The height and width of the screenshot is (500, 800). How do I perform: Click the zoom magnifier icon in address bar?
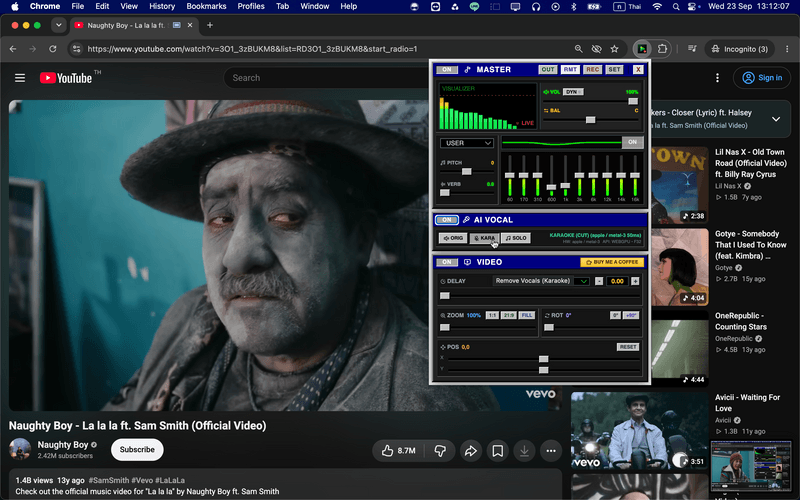click(x=579, y=49)
